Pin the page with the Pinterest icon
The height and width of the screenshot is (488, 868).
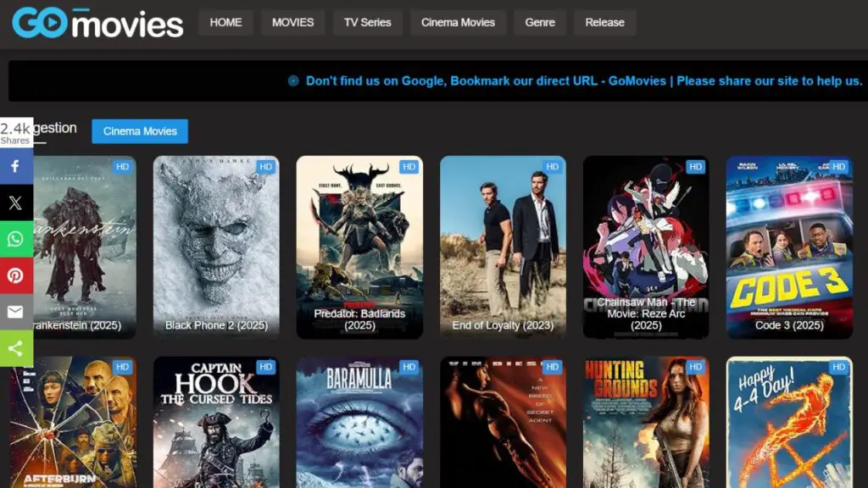(x=15, y=275)
